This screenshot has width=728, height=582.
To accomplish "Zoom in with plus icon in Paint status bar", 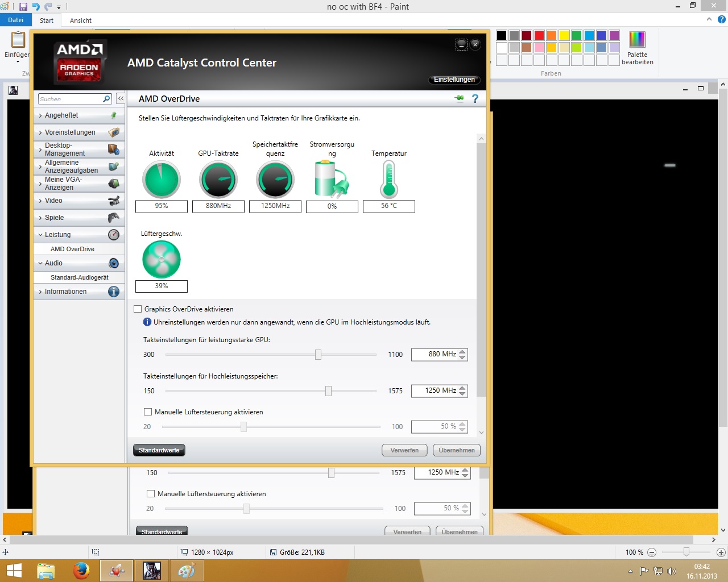I will (x=721, y=552).
